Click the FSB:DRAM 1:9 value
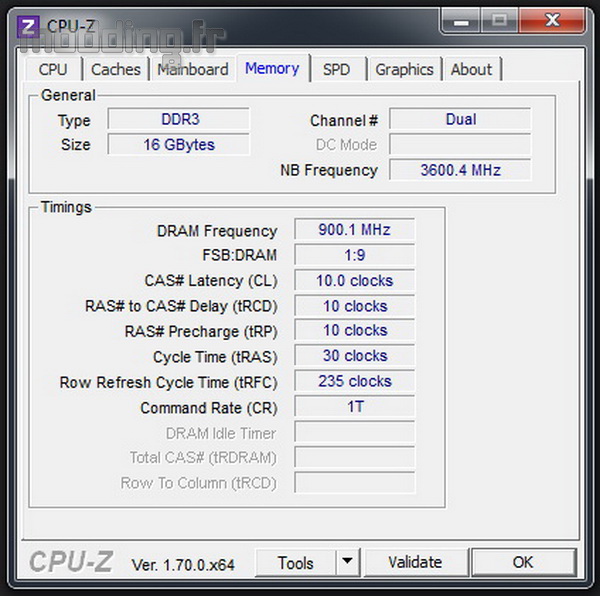The image size is (600, 596). (x=355, y=255)
